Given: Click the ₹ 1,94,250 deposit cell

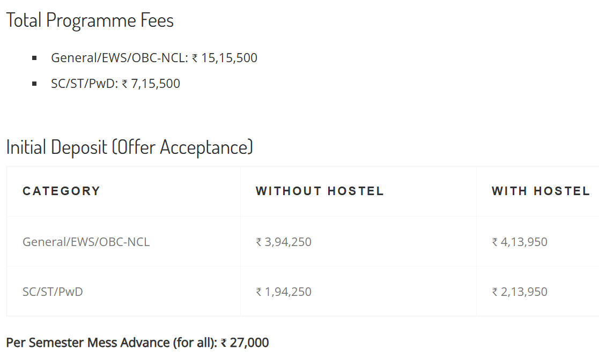Looking at the screenshot, I should tap(284, 292).
